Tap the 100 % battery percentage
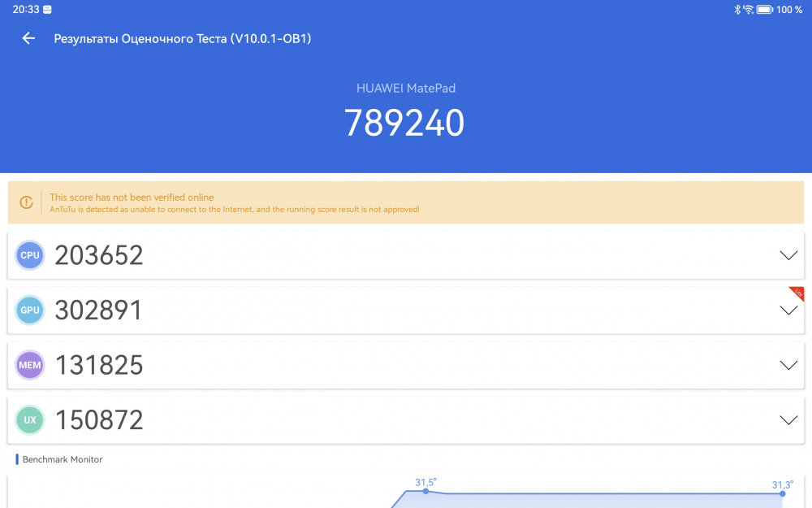Viewport: 812px width, 508px height. [x=789, y=9]
